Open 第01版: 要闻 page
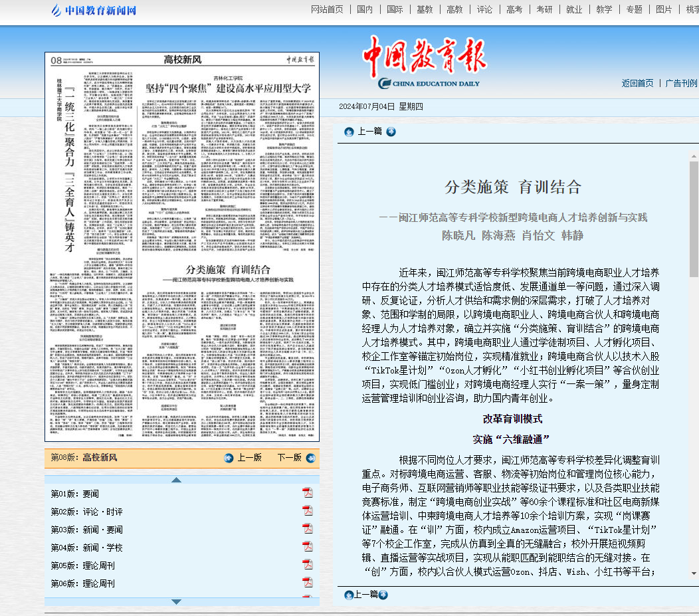Viewport: 699px width, 616px height. coord(75,494)
